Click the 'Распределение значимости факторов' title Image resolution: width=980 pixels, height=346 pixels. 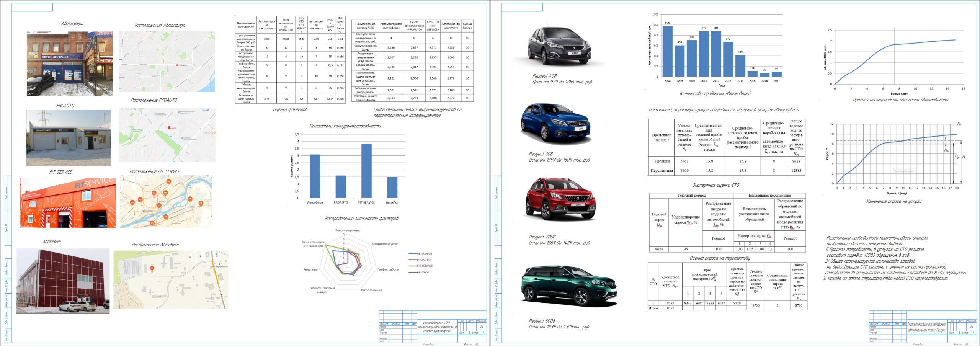tap(362, 219)
